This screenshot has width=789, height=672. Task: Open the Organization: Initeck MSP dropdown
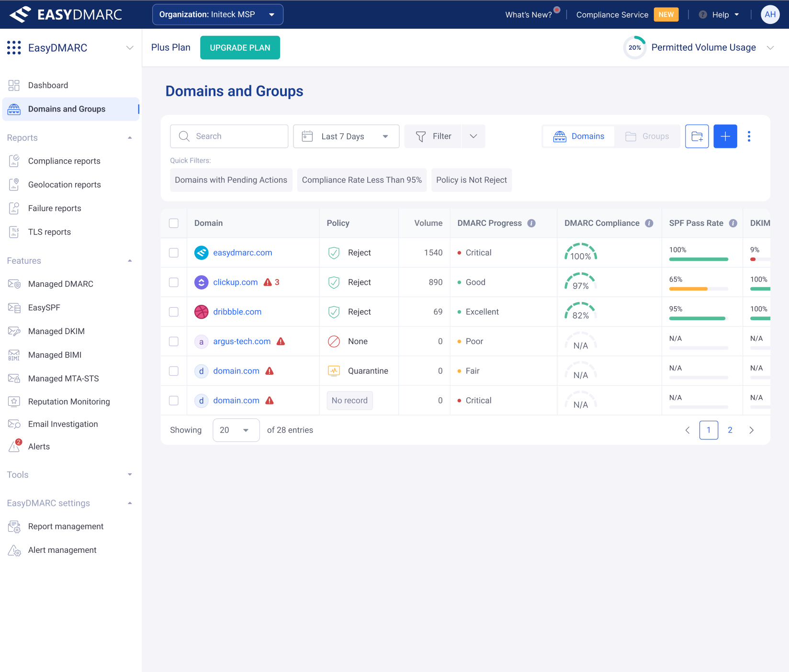(217, 14)
